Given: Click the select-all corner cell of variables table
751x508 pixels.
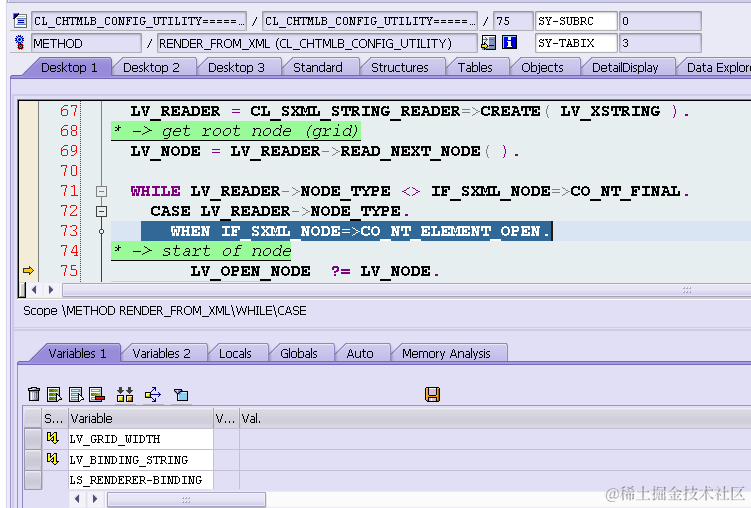Looking at the screenshot, I should click(x=33, y=418).
